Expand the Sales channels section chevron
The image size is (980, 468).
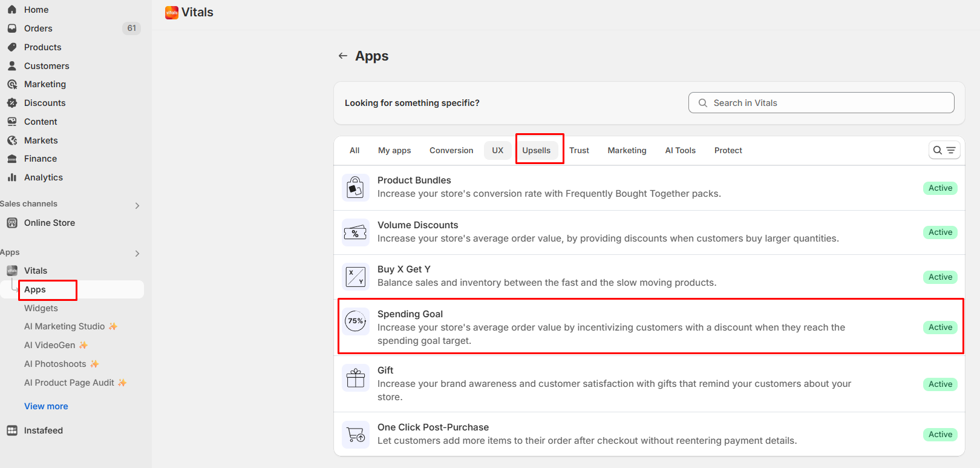tap(137, 206)
